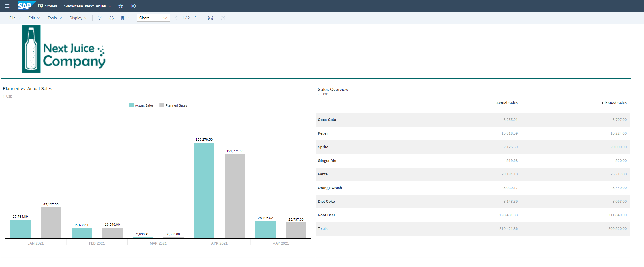This screenshot has width=644, height=267.
Task: Open the hamburger main menu
Action: (7, 6)
